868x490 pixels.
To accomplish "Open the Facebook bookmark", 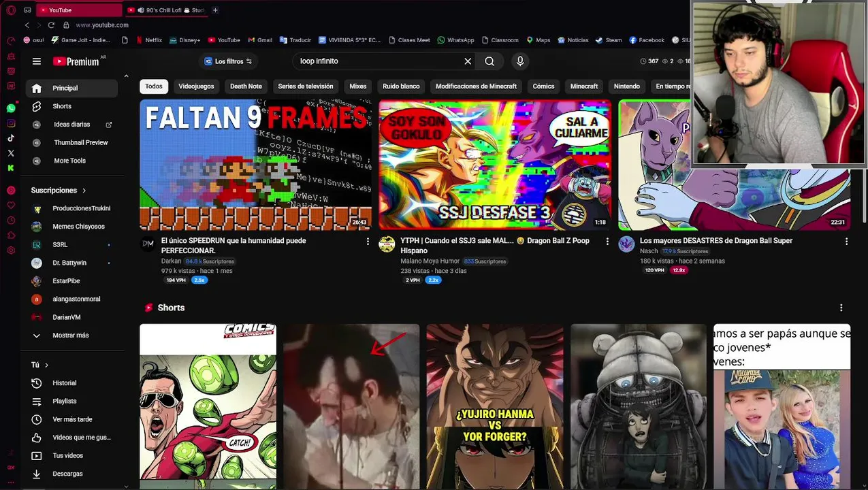I will point(647,40).
